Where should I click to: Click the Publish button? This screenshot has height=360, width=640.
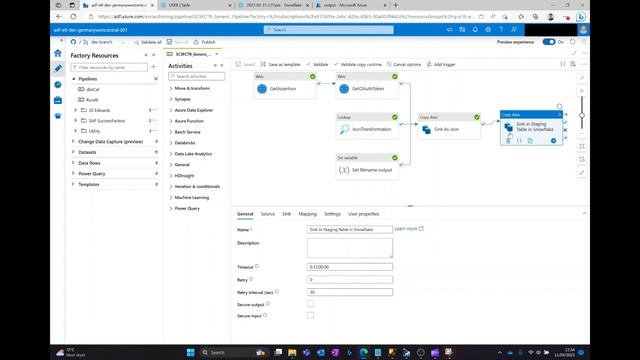[x=204, y=42]
